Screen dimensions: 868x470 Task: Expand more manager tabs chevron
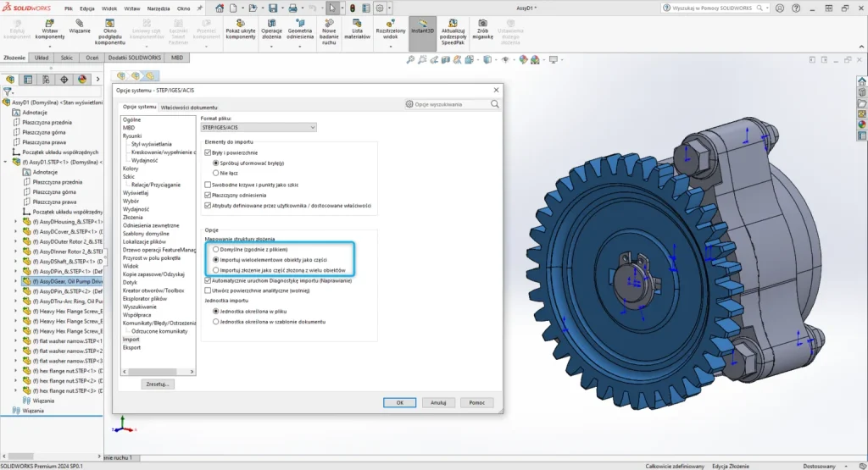click(98, 80)
